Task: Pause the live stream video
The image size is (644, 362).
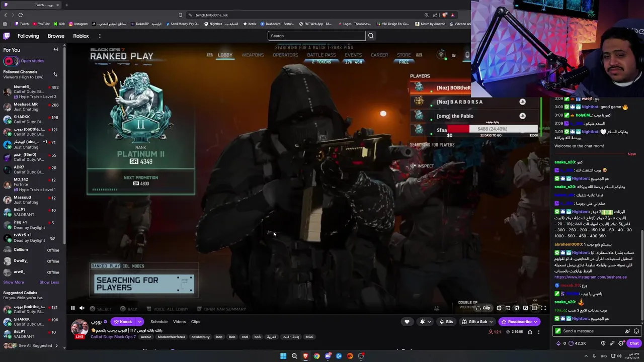Action: 72,308
